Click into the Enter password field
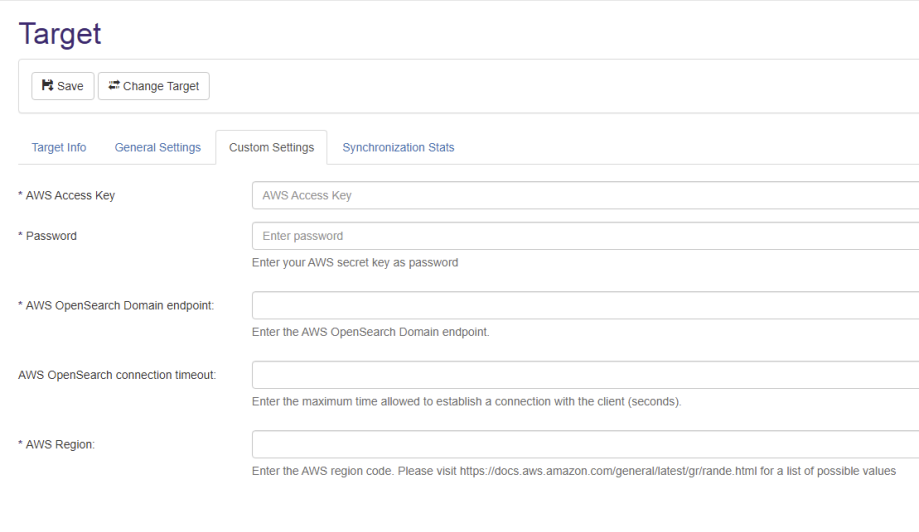Viewport: 919px width, 532px height. [x=586, y=236]
